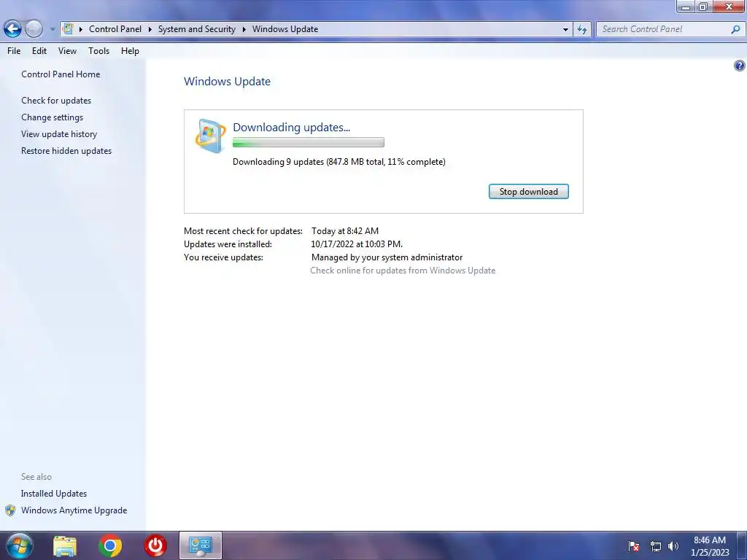Click the volume speaker tray icon

(x=673, y=546)
